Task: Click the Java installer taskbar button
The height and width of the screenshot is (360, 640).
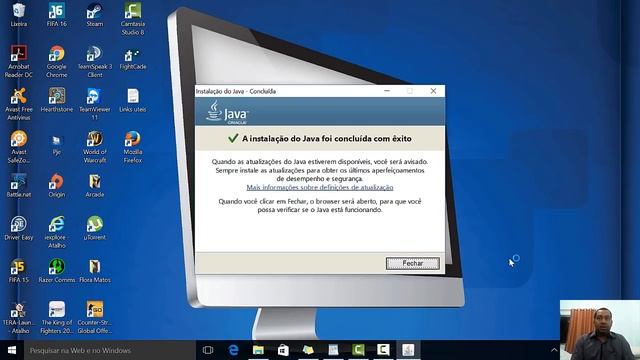Action: (x=408, y=350)
